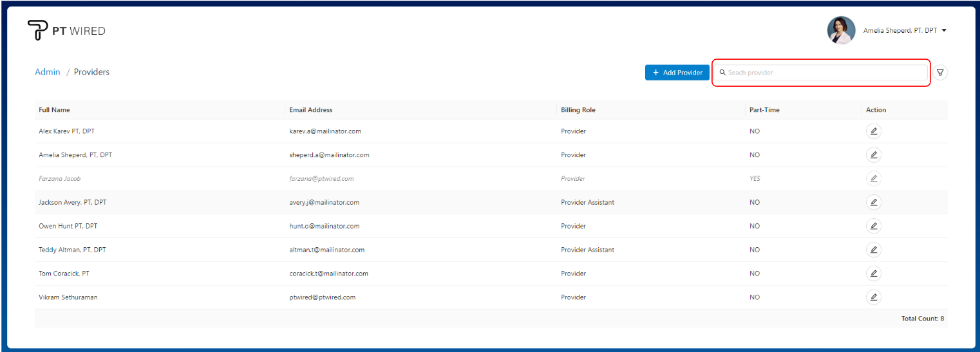Image resolution: width=980 pixels, height=352 pixels.
Task: Click the user profile avatar photo
Action: (x=841, y=30)
